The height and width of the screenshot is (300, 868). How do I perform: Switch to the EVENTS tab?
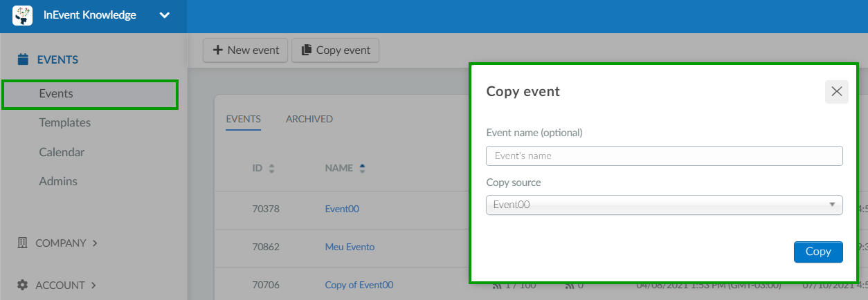(x=243, y=119)
